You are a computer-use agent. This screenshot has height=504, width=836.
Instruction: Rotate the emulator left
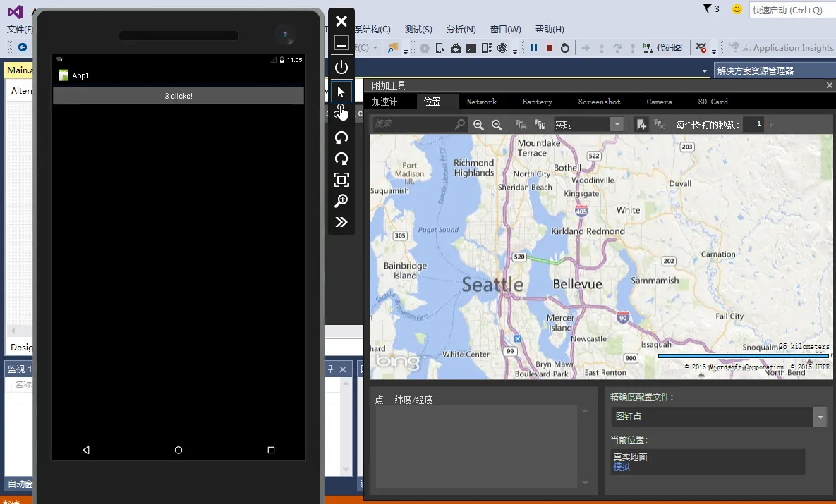(x=341, y=137)
